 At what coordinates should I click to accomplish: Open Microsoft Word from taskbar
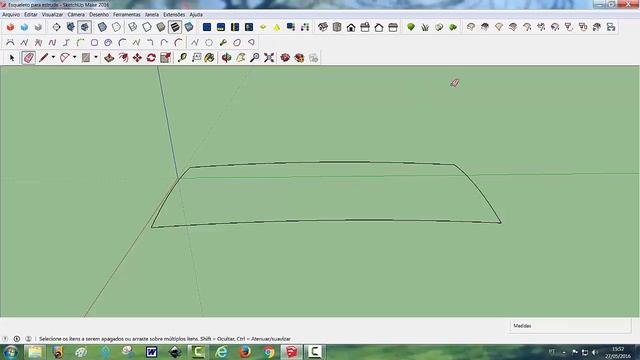[151, 352]
